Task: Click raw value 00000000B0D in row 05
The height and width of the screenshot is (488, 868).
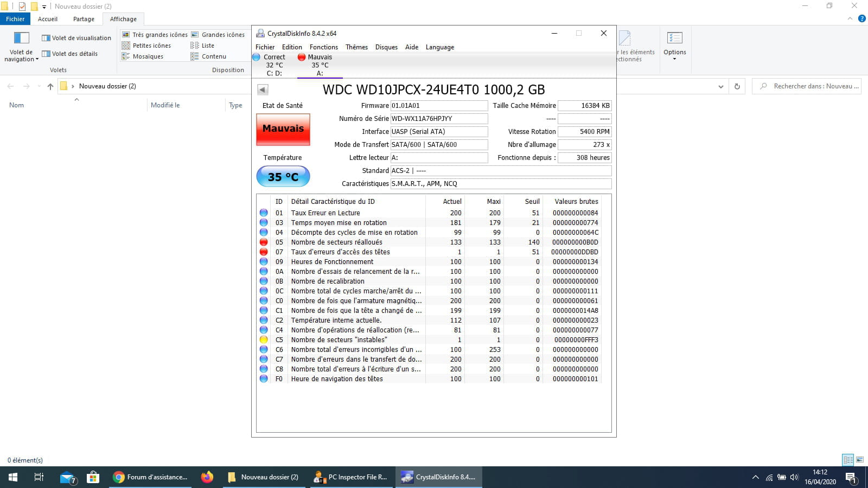Action: [x=575, y=242]
